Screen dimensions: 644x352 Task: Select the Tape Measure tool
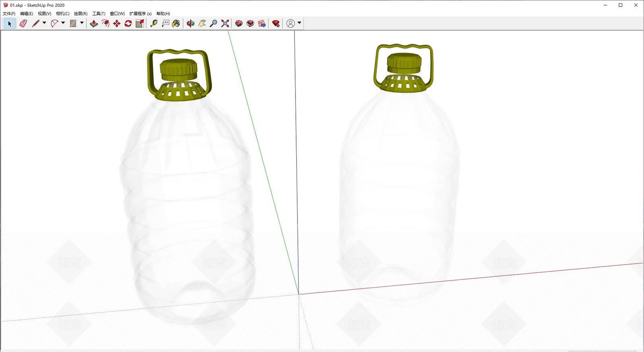154,24
